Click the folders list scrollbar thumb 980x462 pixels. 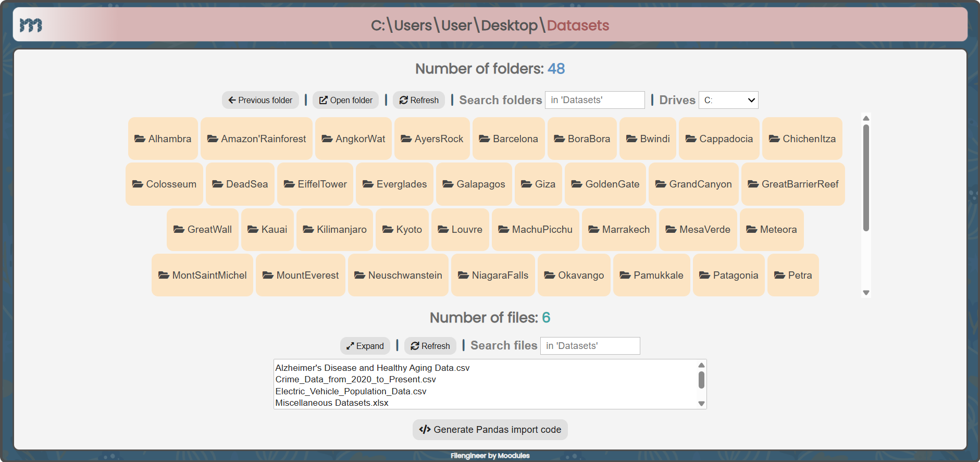pyautogui.click(x=866, y=177)
